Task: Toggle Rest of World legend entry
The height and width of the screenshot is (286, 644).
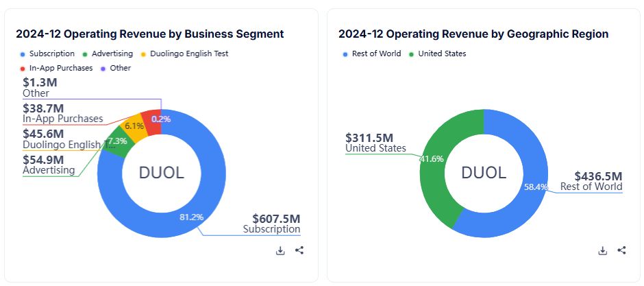Action: coord(372,53)
